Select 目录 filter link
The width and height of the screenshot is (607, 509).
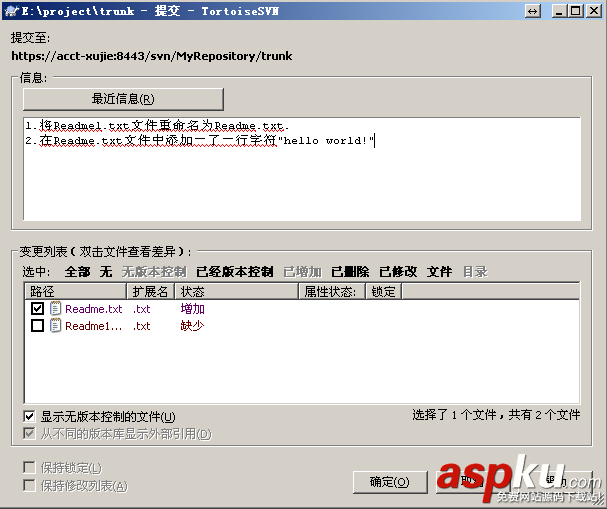475,271
